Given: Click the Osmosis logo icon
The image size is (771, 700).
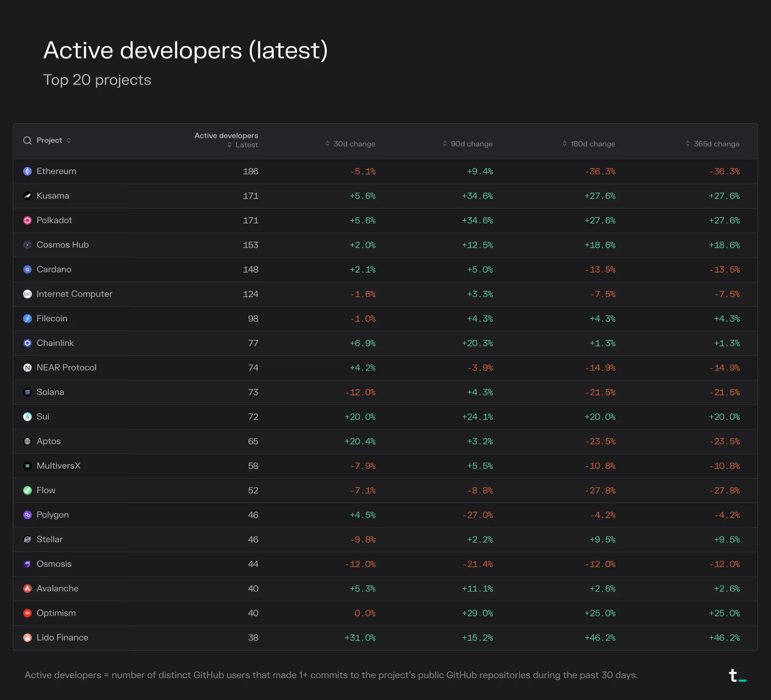Looking at the screenshot, I should tap(27, 564).
